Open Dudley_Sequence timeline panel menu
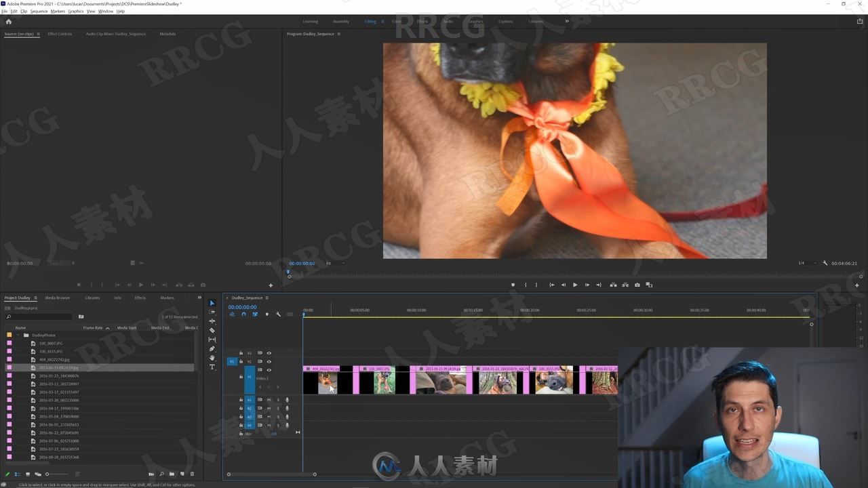The image size is (868, 488). (267, 298)
